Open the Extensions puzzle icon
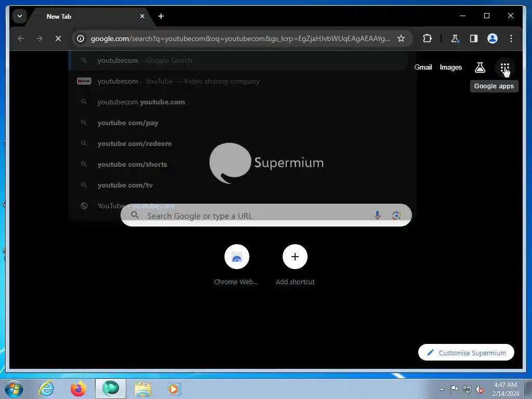 (427, 38)
